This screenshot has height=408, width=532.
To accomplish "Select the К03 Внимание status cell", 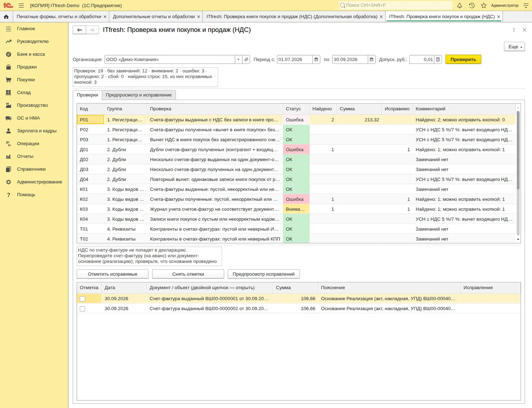I will coord(296,209).
